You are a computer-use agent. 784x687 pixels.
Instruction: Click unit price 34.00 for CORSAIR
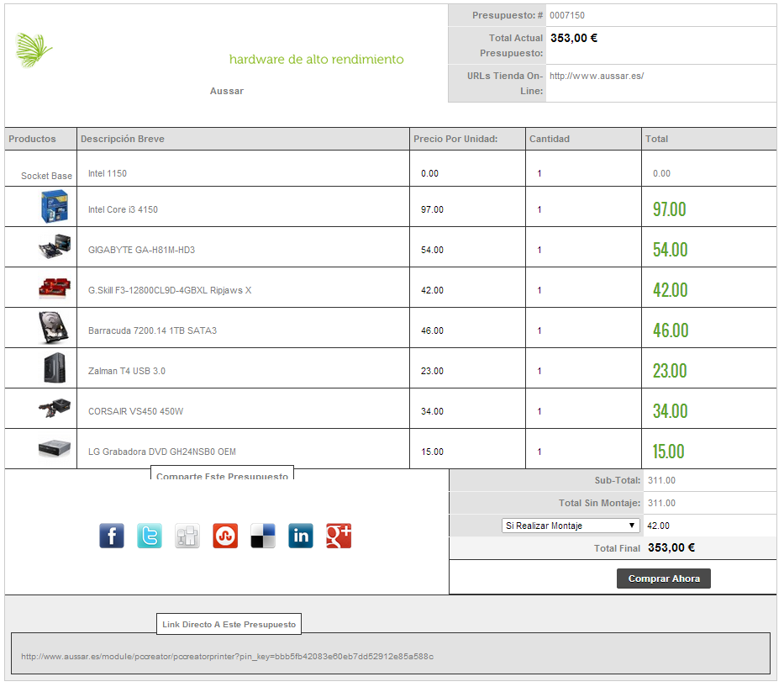432,411
